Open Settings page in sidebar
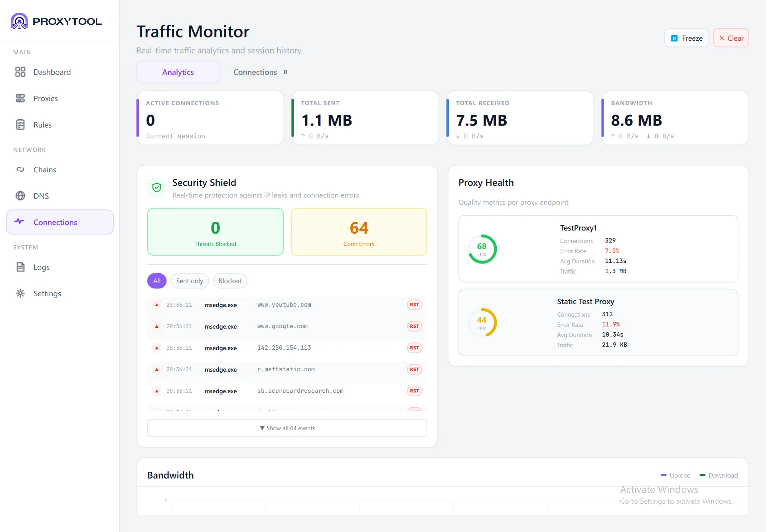 pos(60,294)
